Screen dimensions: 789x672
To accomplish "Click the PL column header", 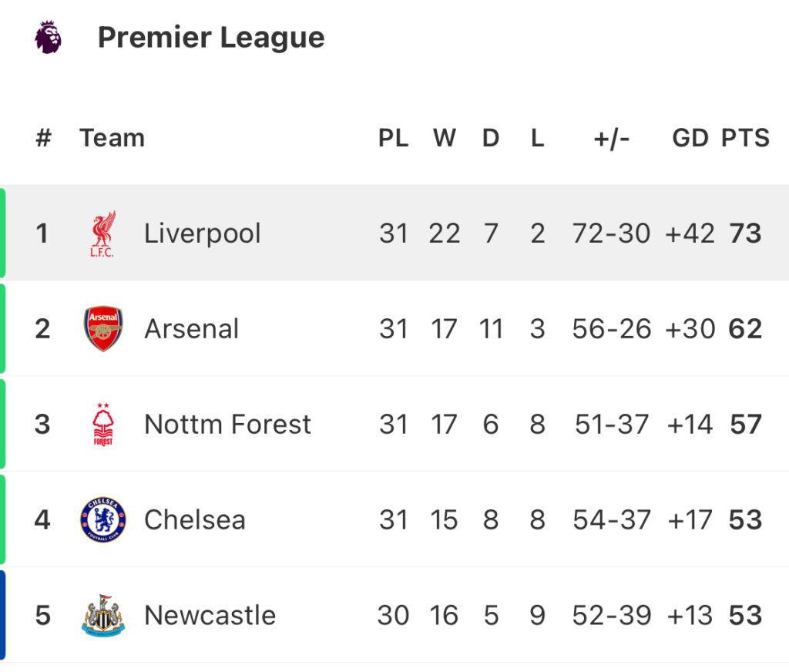I will pos(394,138).
